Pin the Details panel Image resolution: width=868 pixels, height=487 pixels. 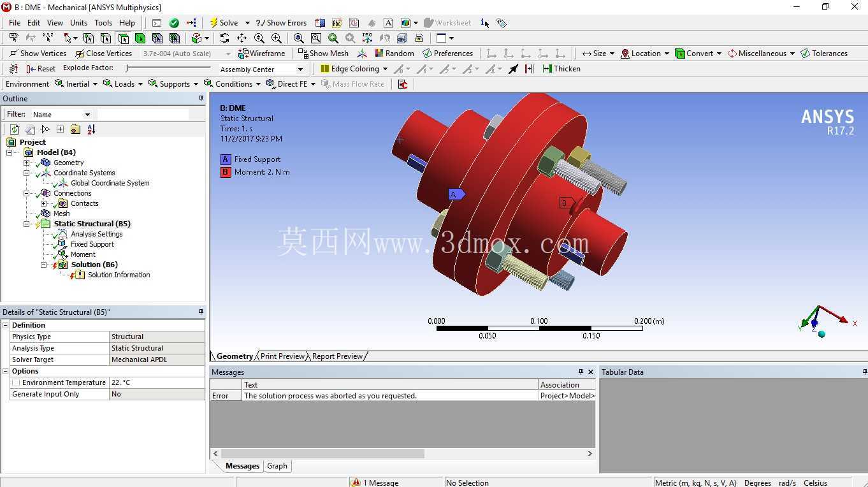(x=201, y=312)
